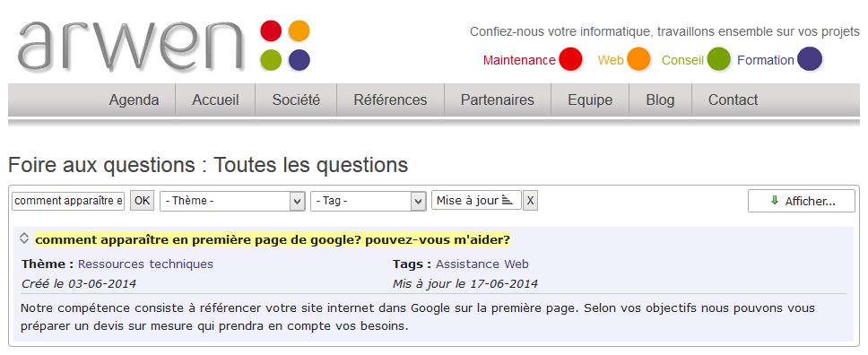
Task: Open the Agenda menu item
Action: pyautogui.click(x=134, y=100)
